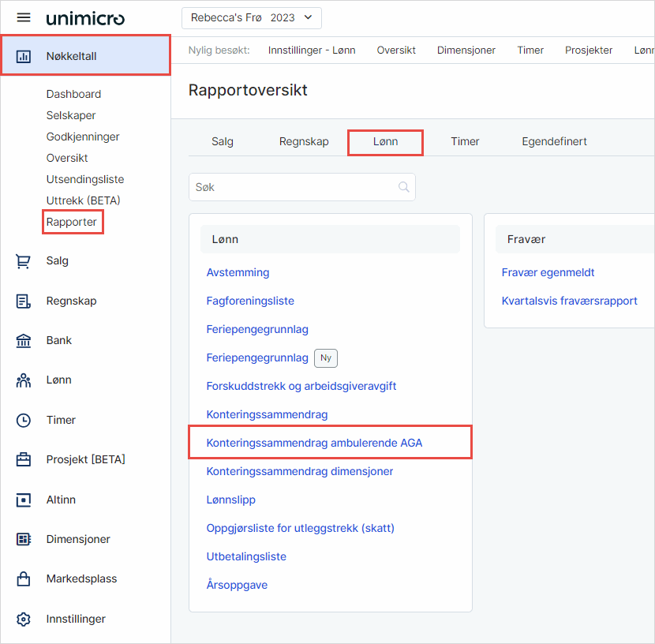Image resolution: width=655 pixels, height=644 pixels.
Task: Click the Innstillinger gear icon
Action: click(24, 620)
